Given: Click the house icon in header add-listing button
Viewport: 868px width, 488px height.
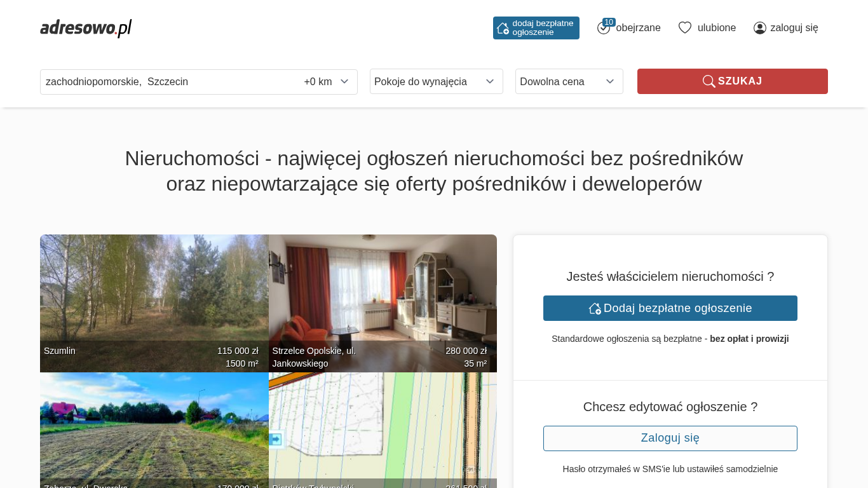Looking at the screenshot, I should pyautogui.click(x=503, y=28).
